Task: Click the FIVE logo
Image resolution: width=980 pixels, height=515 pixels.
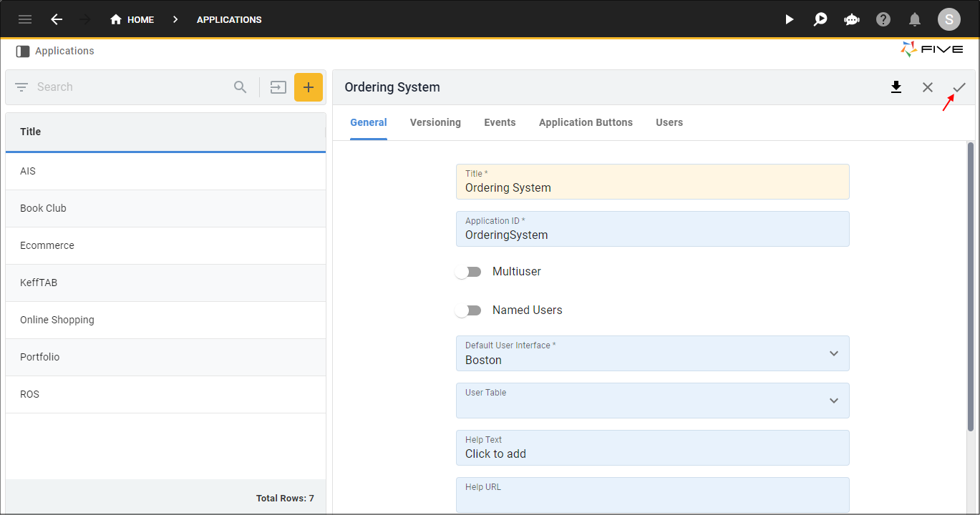Action: [x=931, y=49]
